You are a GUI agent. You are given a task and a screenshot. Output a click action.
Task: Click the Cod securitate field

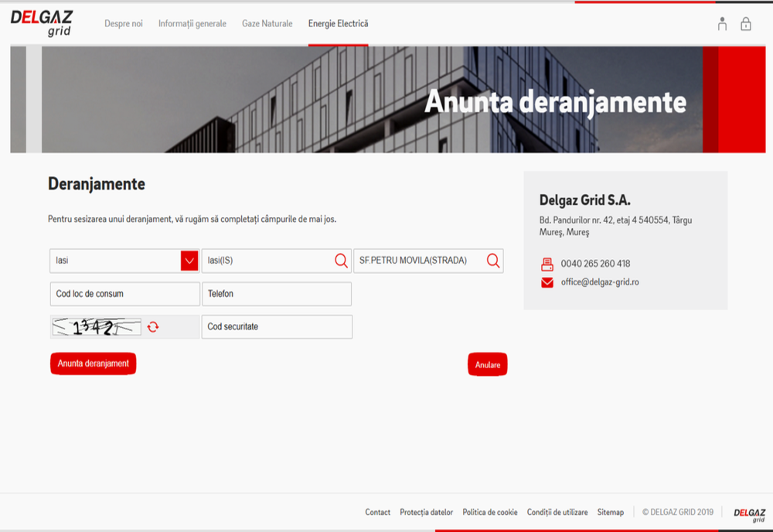(x=277, y=326)
